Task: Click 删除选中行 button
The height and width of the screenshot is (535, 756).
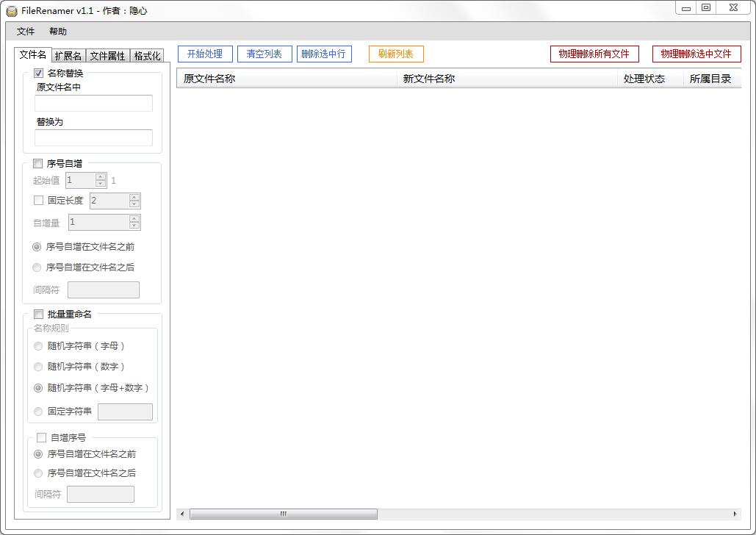Action: [323, 54]
